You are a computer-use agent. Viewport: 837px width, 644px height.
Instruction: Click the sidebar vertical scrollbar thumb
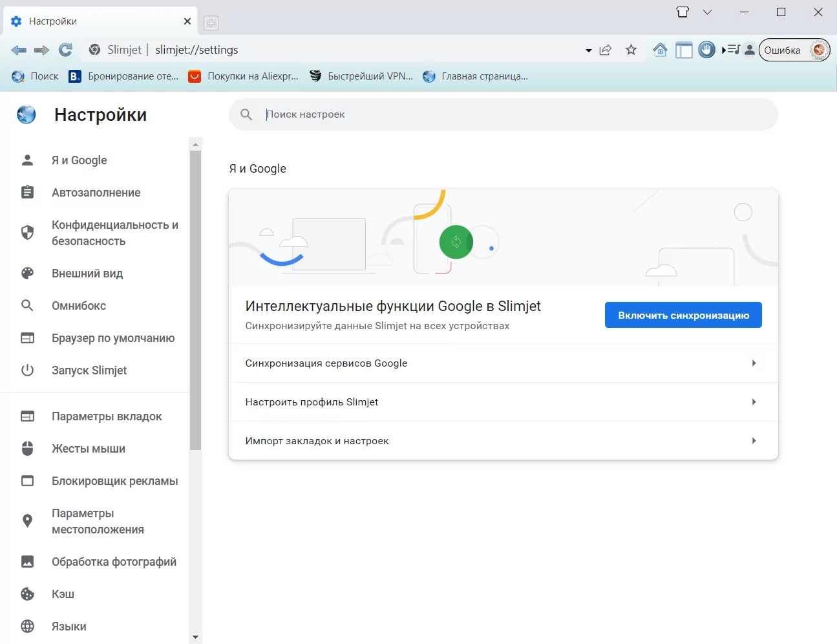[x=196, y=300]
